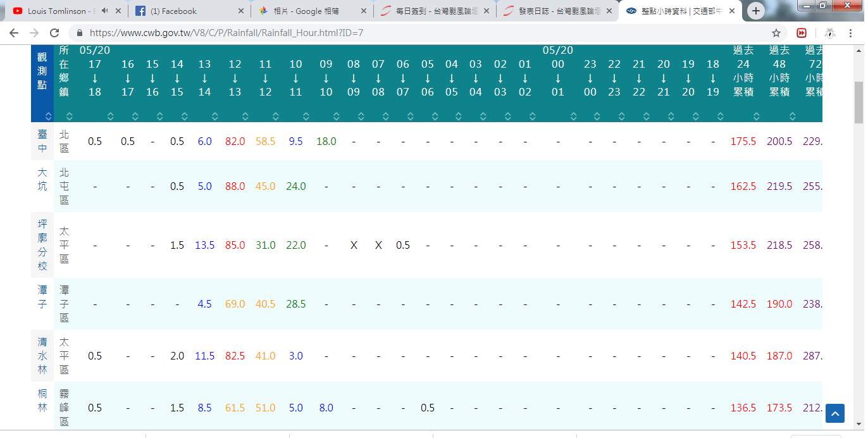Sort the table by 觀測點 column
This screenshot has width=868, height=438.
pyautogui.click(x=49, y=116)
